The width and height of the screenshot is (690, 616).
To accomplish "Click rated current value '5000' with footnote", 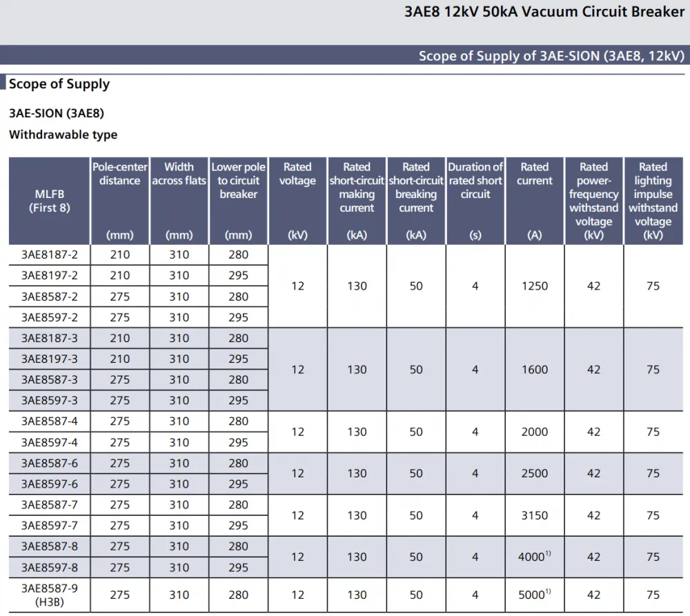I will click(x=535, y=595).
